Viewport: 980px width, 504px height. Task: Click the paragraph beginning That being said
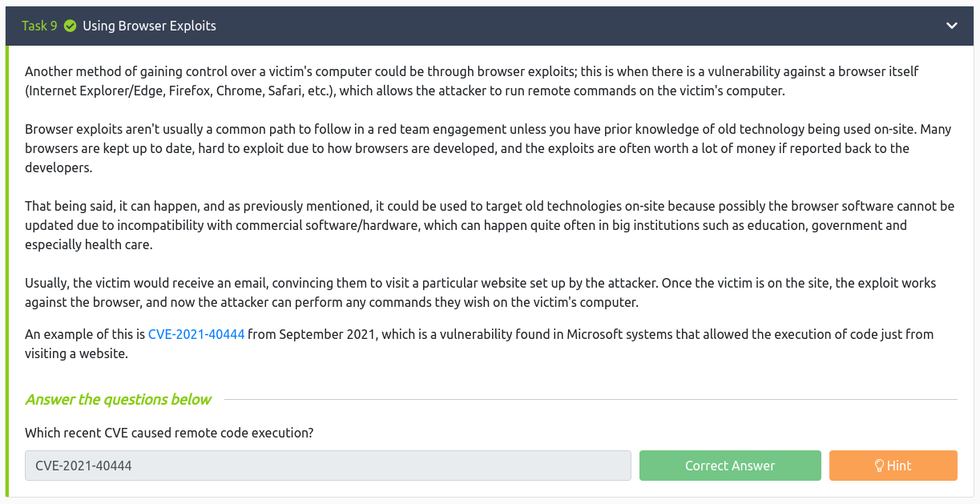coord(490,225)
